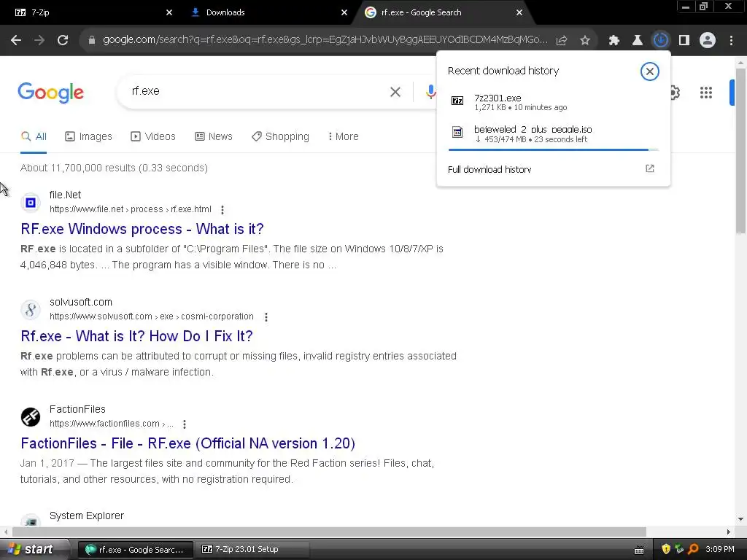The width and height of the screenshot is (747, 560).
Task: Click horizontal scrollbar thumb
Action: pos(329,532)
